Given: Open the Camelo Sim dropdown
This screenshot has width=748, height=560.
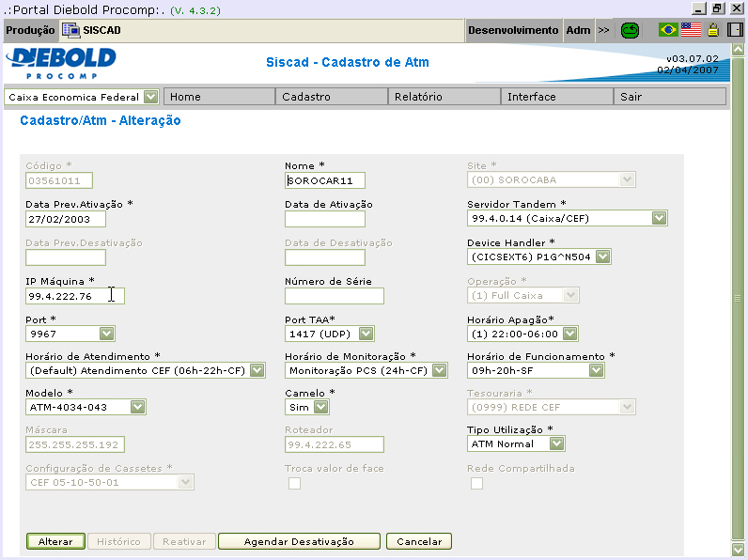Looking at the screenshot, I should click(x=306, y=408).
